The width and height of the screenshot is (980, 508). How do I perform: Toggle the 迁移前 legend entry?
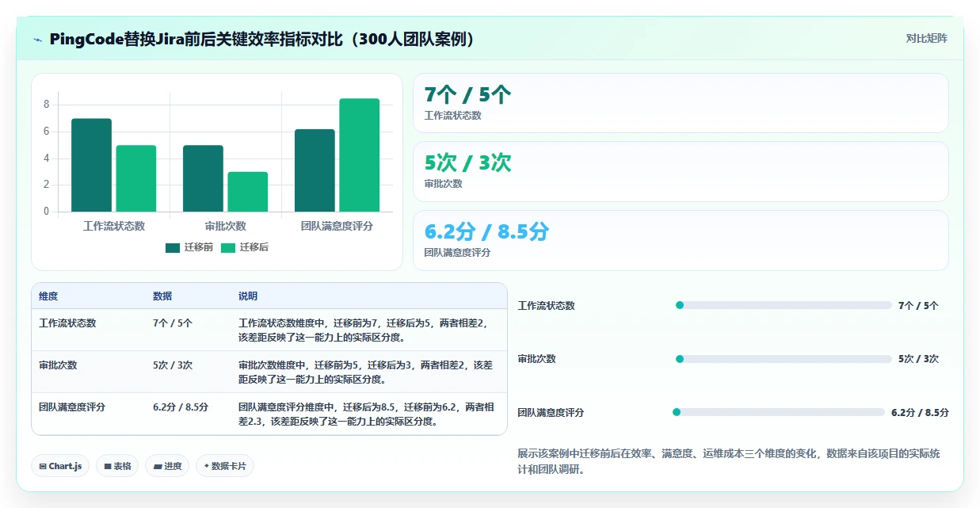pyautogui.click(x=189, y=247)
